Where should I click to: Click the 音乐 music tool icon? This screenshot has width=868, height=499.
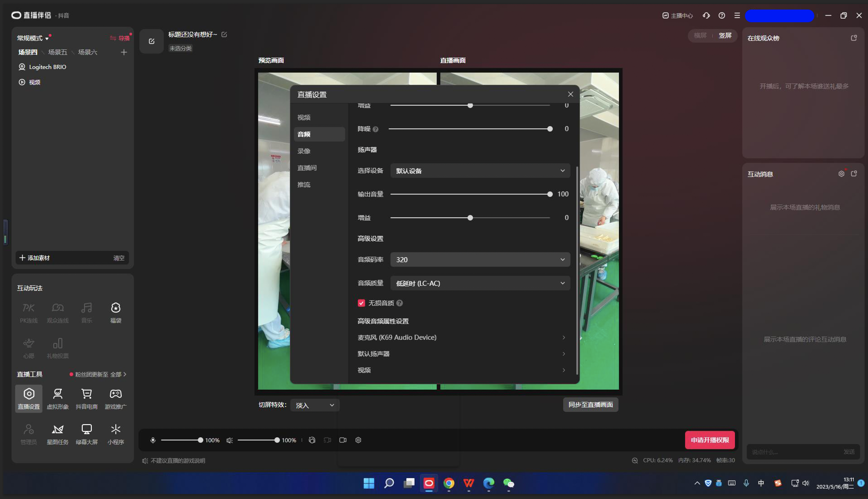[x=86, y=312]
